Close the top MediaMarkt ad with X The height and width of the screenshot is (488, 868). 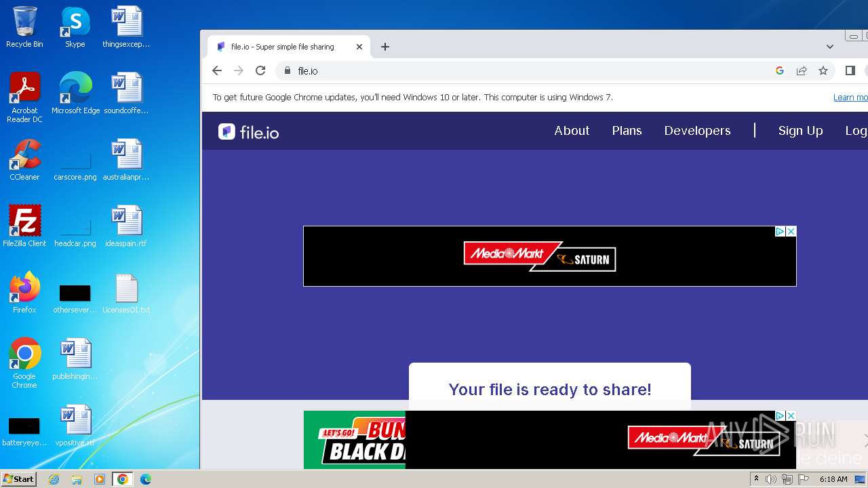coord(791,232)
